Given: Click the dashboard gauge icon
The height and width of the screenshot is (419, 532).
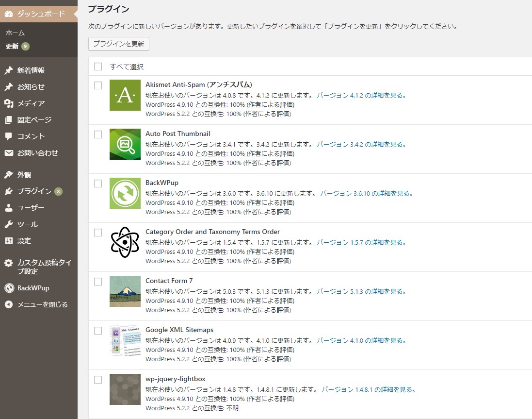Looking at the screenshot, I should (x=9, y=14).
